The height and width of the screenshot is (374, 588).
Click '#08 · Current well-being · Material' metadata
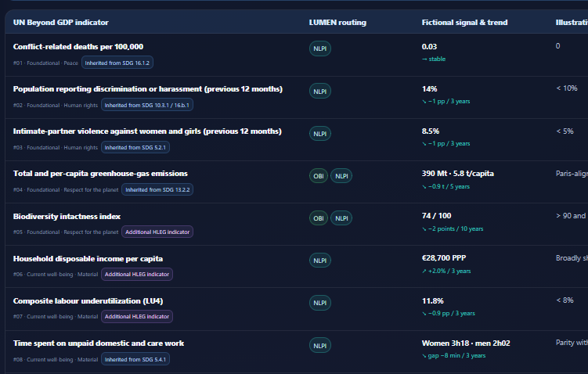56,360
